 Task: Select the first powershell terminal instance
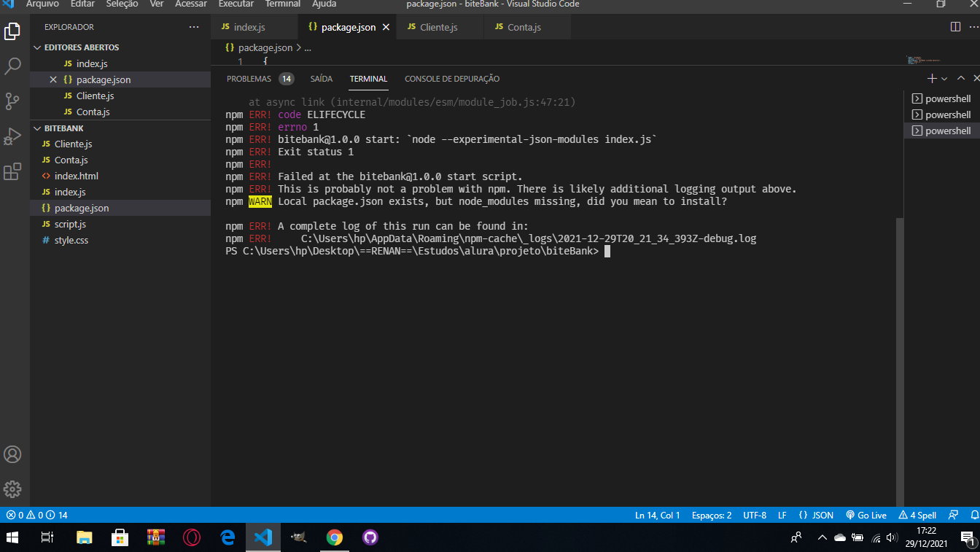click(x=941, y=98)
